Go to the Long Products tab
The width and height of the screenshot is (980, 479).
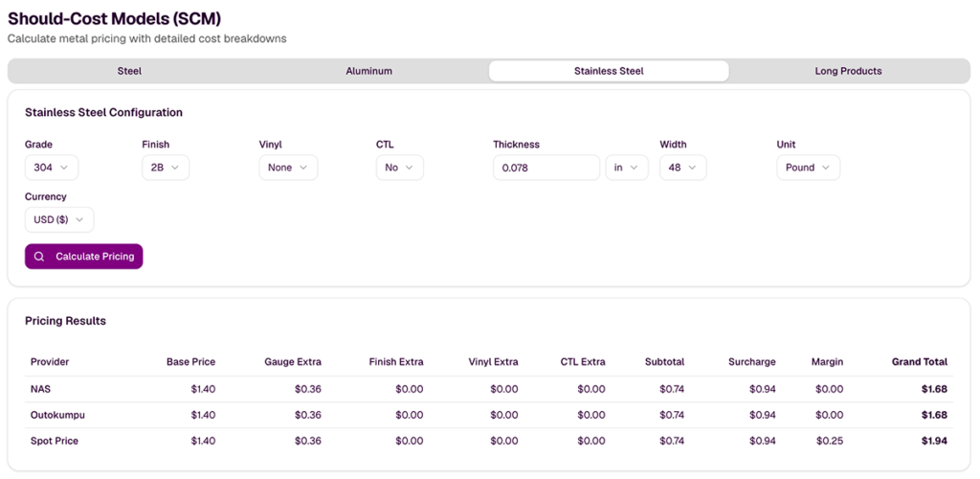[848, 71]
